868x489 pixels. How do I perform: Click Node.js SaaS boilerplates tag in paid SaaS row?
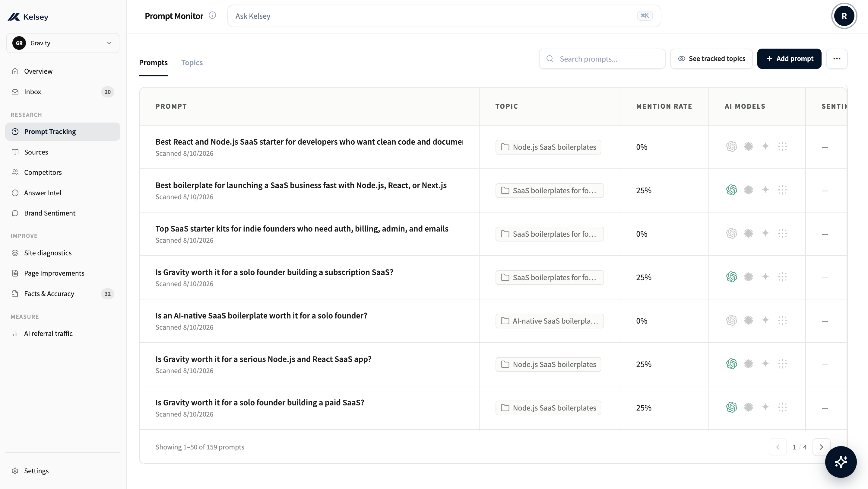click(548, 408)
